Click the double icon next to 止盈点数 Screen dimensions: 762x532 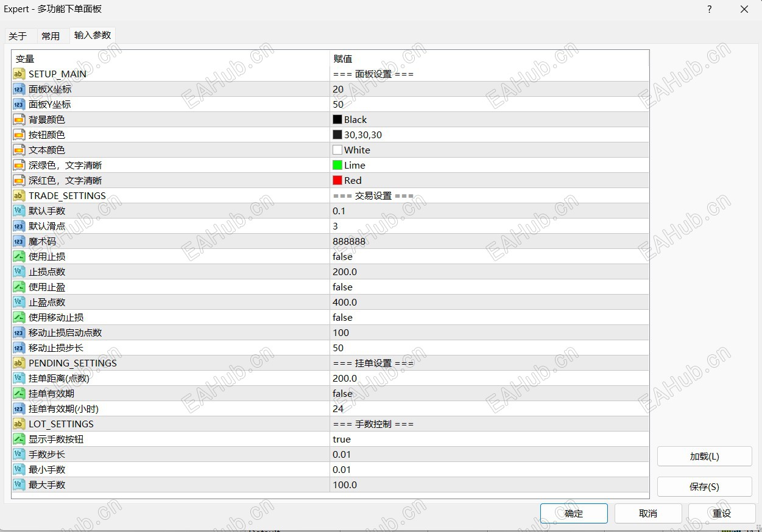pyautogui.click(x=19, y=302)
